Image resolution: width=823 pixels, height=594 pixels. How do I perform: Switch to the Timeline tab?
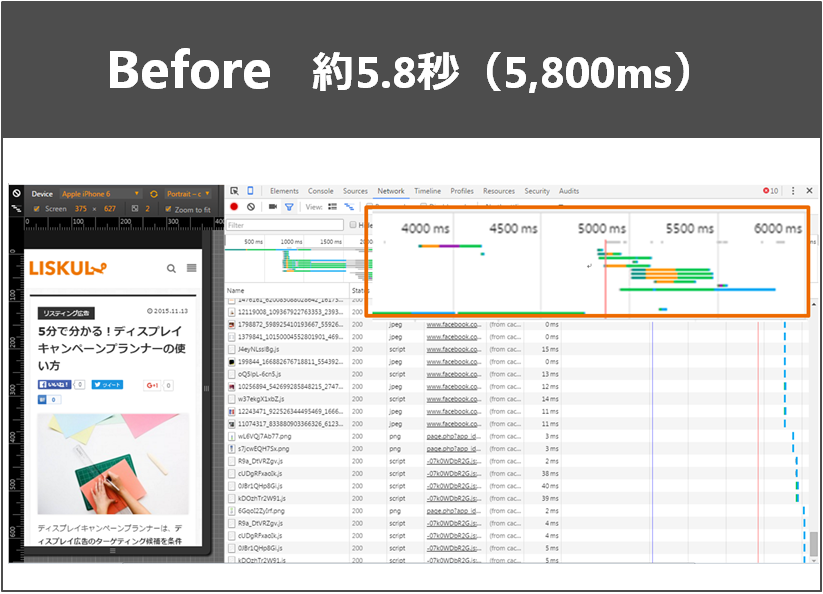pyautogui.click(x=428, y=191)
